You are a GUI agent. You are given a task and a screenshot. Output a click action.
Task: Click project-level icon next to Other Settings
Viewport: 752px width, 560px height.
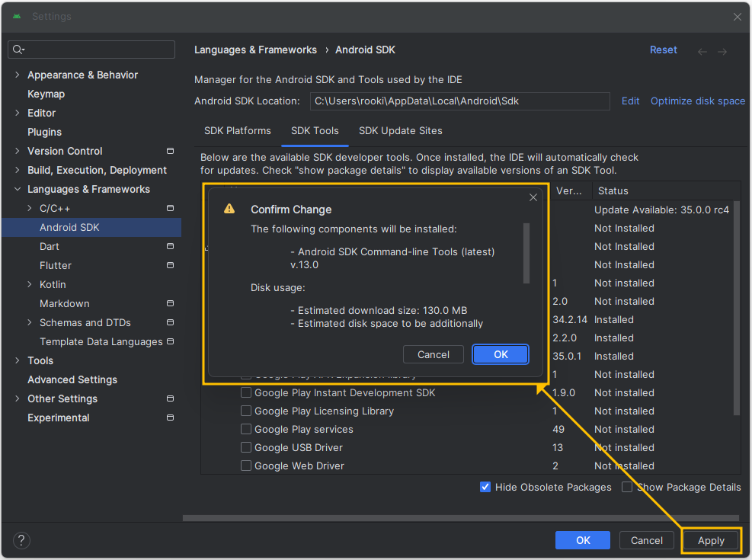(x=170, y=398)
